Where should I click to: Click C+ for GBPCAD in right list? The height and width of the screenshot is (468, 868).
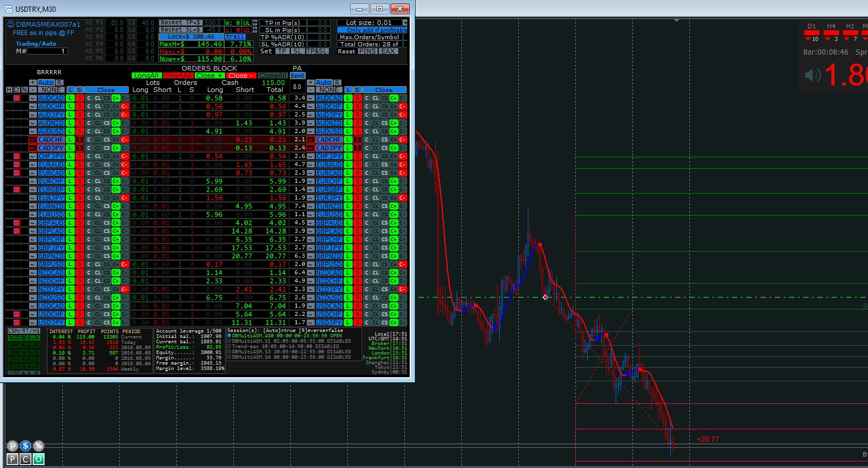pyautogui.click(x=394, y=231)
